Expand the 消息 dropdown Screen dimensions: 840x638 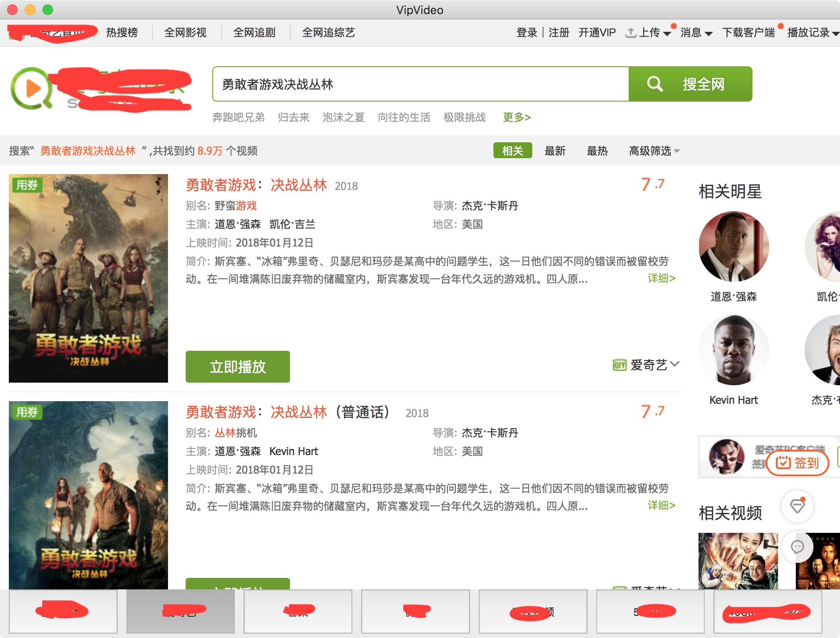[708, 34]
